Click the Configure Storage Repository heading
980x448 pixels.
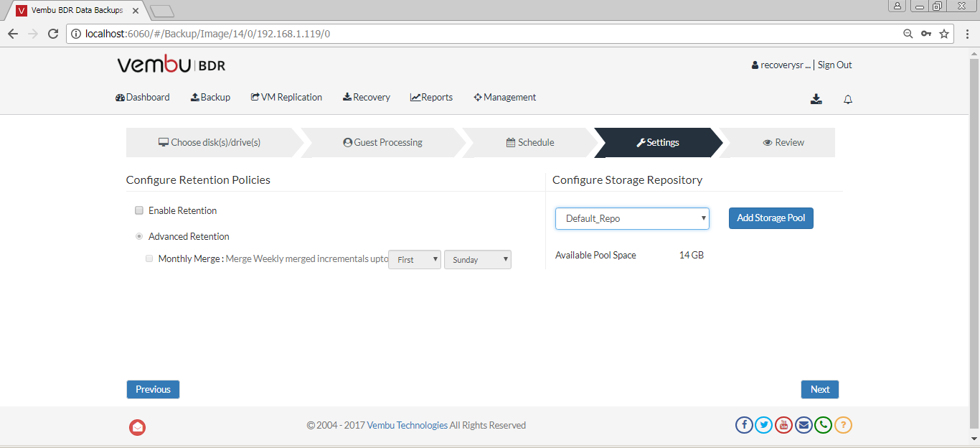627,179
